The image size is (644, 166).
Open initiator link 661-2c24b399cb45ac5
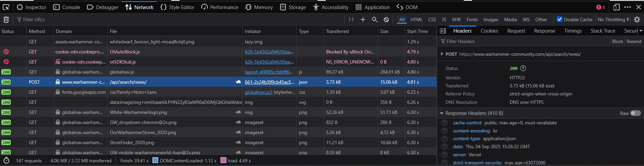click(x=269, y=82)
